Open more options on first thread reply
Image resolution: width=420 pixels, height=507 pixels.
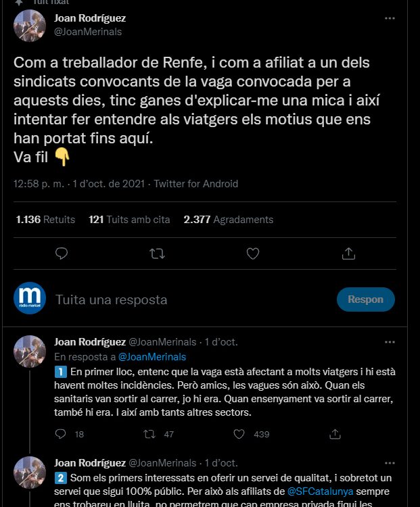pyautogui.click(x=390, y=342)
